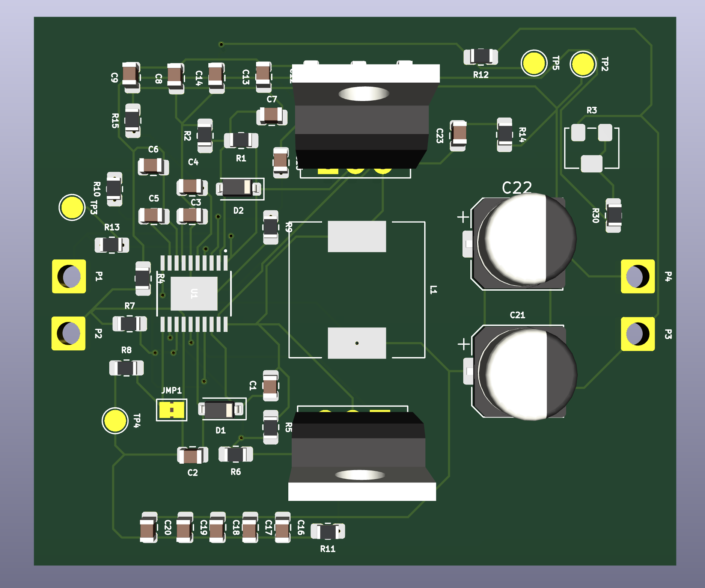Select the P2 connector pad
This screenshot has height=588, width=705.
point(69,333)
